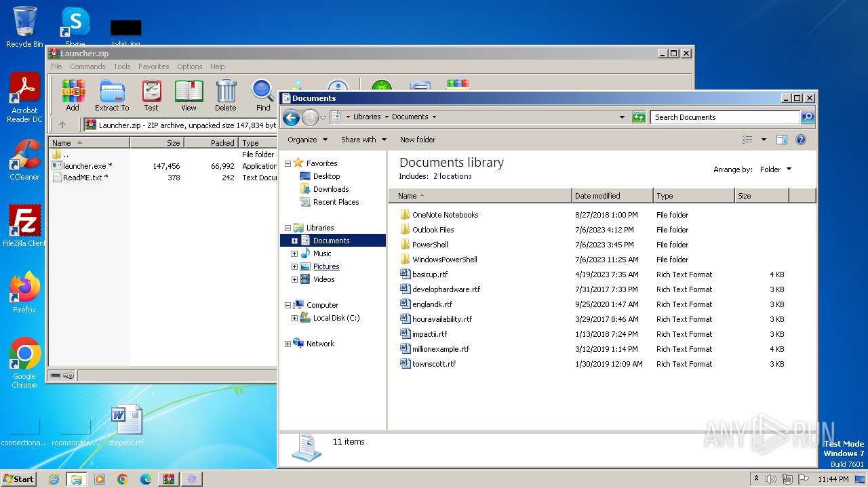The image size is (868, 488).
Task: Open Explorer help question mark
Action: (800, 140)
